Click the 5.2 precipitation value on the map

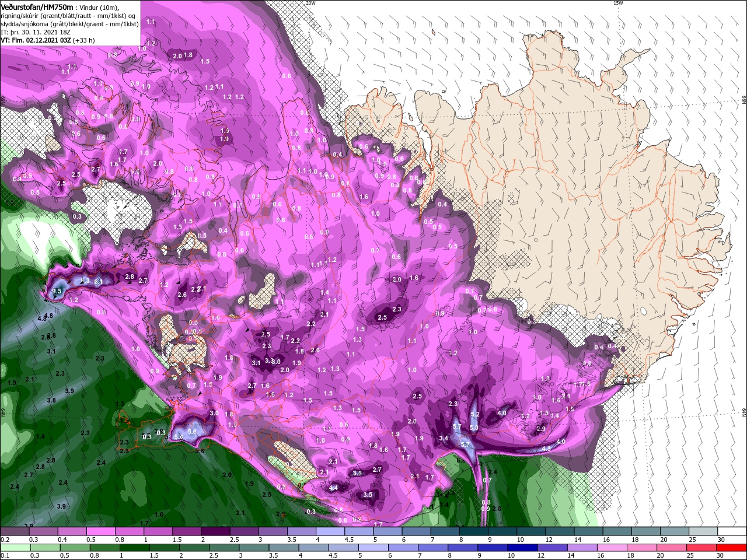[475, 415]
